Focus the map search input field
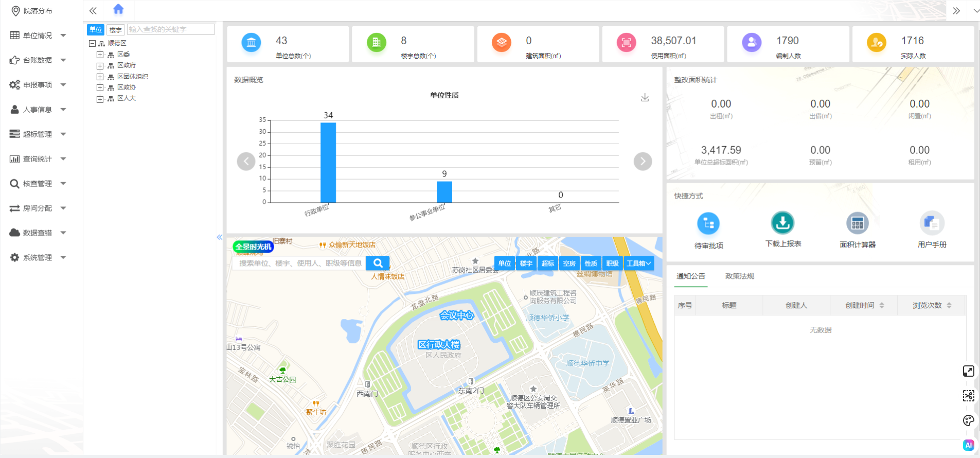The height and width of the screenshot is (458, 980). [299, 263]
